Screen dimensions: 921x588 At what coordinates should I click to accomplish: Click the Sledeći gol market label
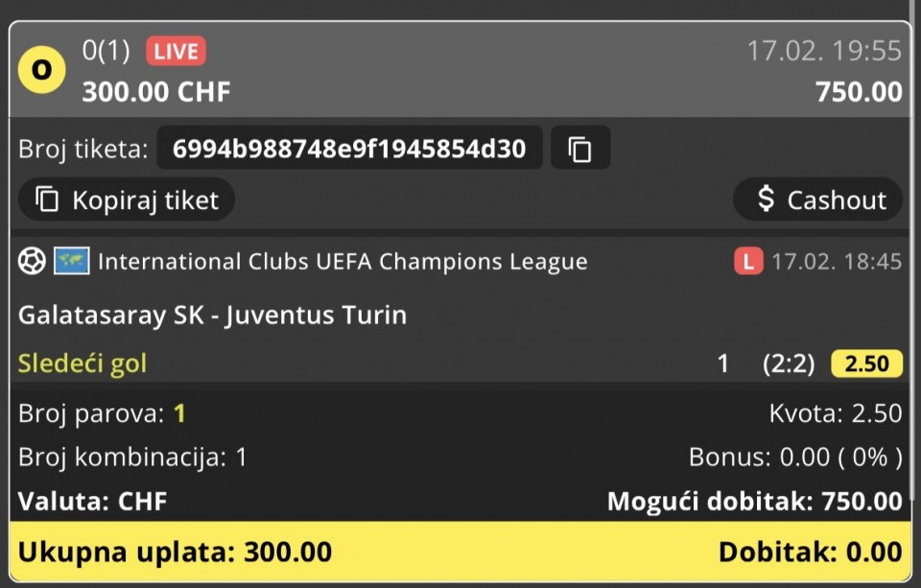pos(83,364)
